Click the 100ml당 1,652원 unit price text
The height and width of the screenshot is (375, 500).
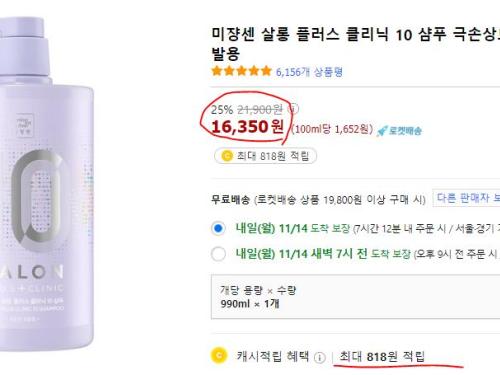332,129
